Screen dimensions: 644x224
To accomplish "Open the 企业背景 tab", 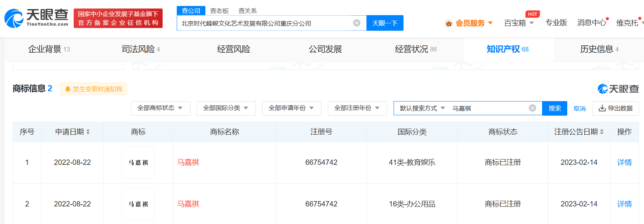I will coord(49,49).
